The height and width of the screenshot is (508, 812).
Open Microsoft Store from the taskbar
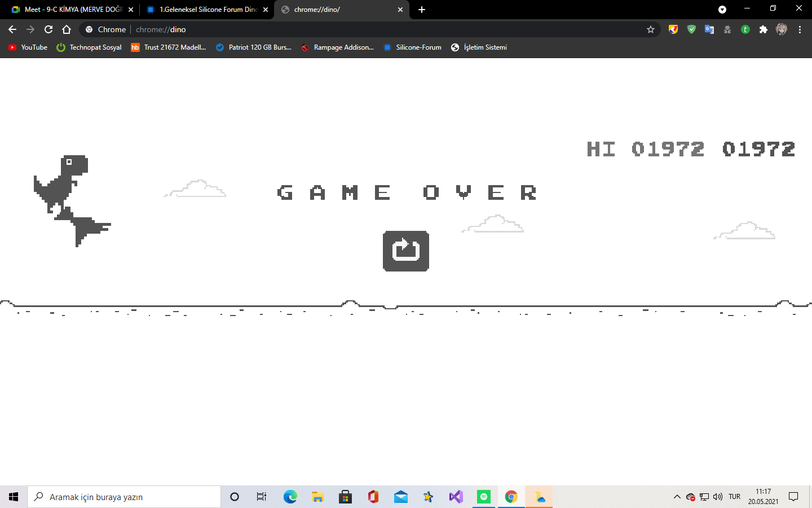click(345, 497)
